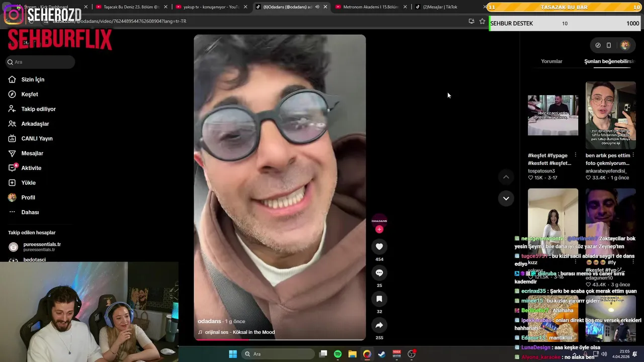644x362 pixels.
Task: Open odadans profile avatar beside video
Action: 379,220
